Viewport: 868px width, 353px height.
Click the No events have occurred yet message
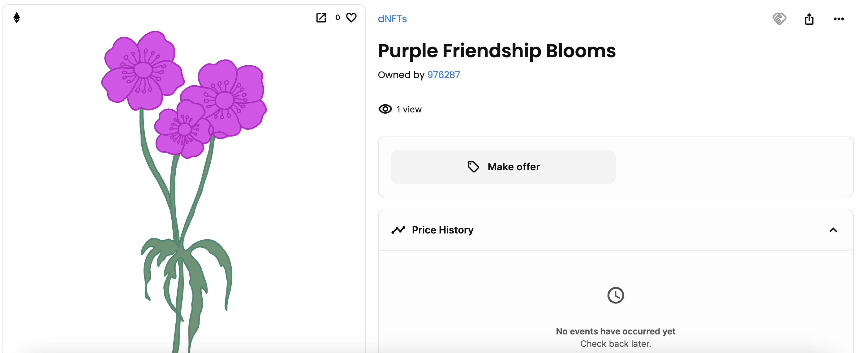615,331
